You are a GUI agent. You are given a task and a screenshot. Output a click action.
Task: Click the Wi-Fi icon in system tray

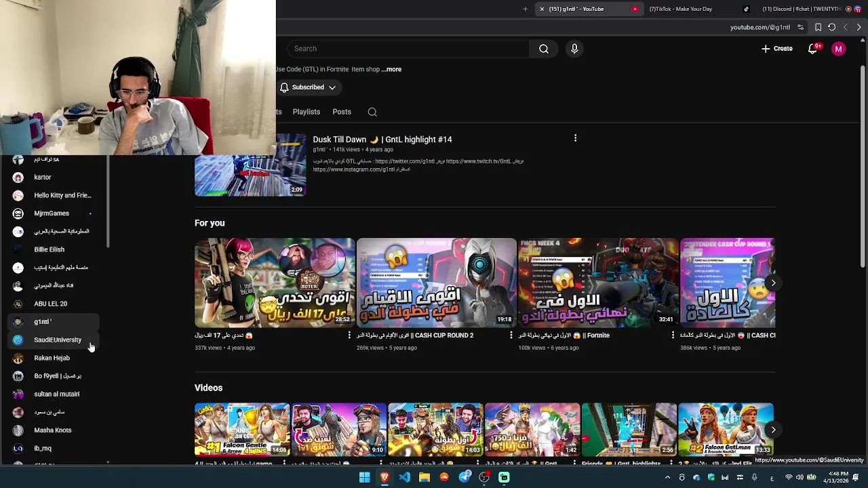coord(788,478)
